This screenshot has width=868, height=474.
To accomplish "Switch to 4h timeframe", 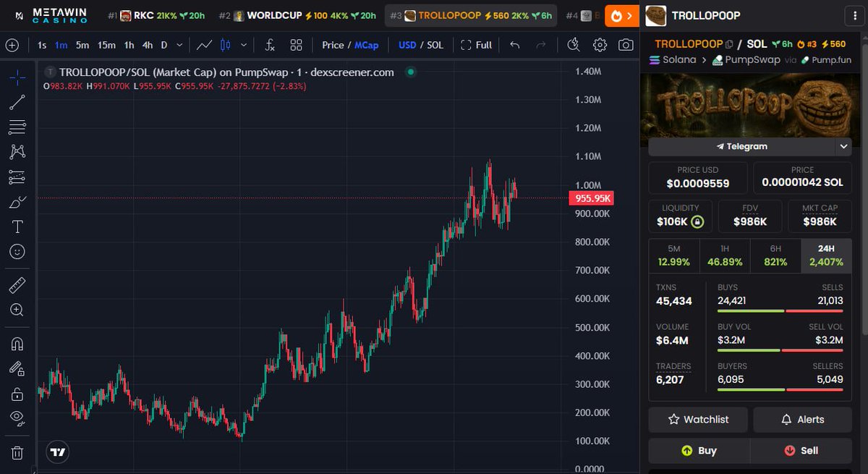I will click(x=148, y=45).
